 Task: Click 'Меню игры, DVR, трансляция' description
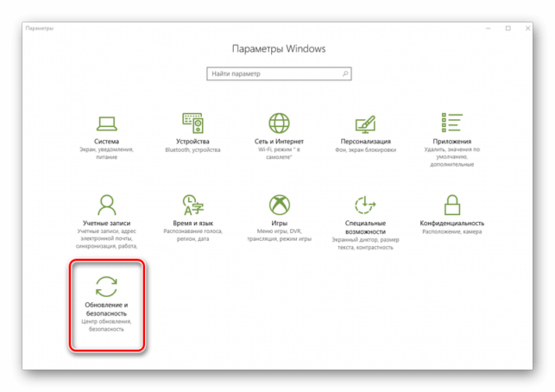click(x=280, y=235)
